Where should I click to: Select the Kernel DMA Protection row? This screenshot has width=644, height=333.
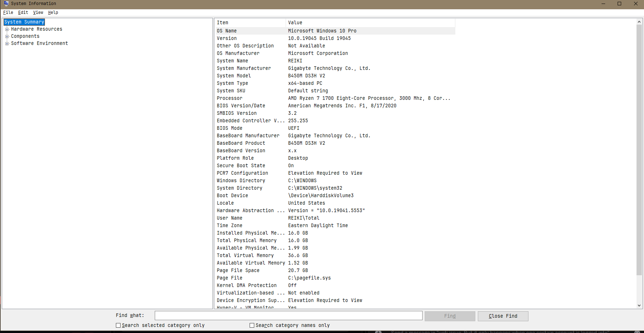point(335,286)
